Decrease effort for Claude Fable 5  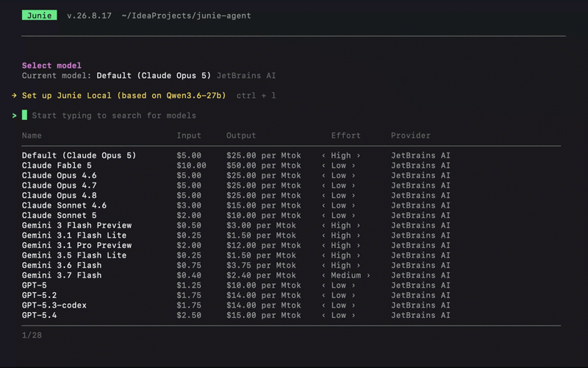[x=323, y=165]
